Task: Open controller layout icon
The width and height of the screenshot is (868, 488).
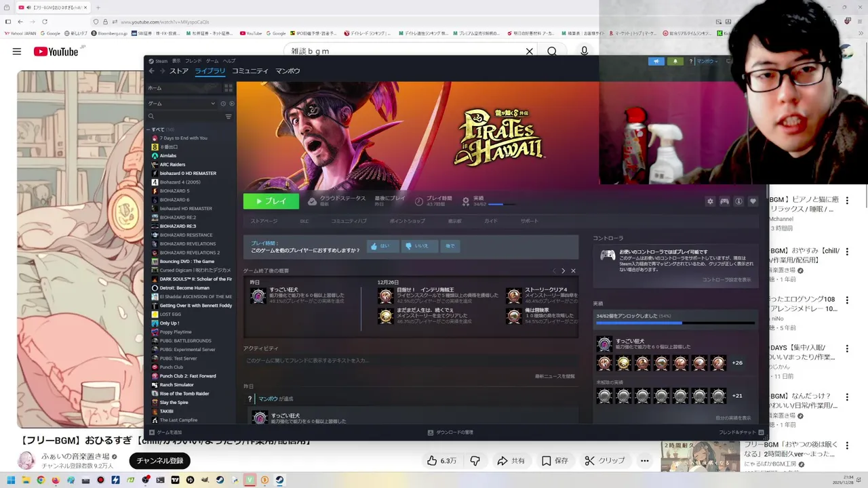Action: pos(724,201)
